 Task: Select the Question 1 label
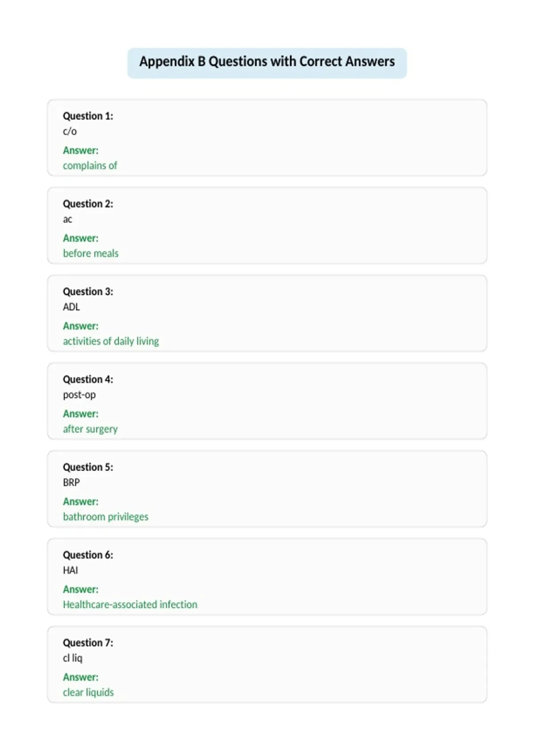coord(88,116)
